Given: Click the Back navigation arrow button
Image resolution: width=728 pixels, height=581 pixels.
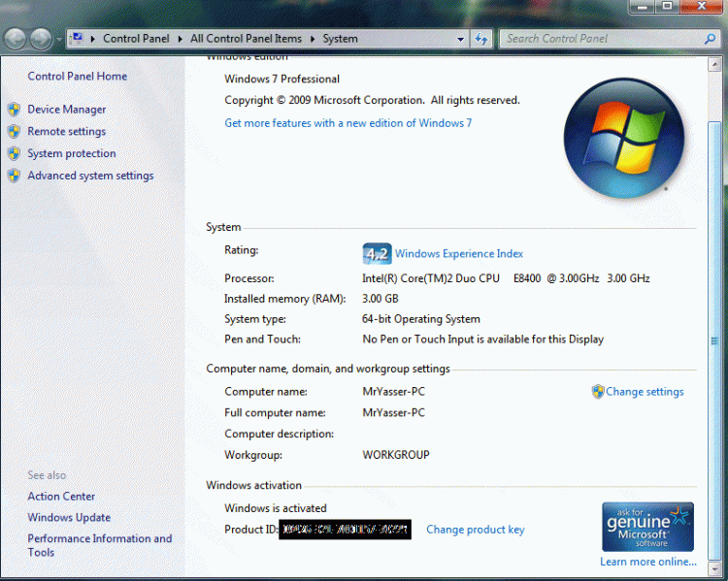Looking at the screenshot, I should coord(16,39).
